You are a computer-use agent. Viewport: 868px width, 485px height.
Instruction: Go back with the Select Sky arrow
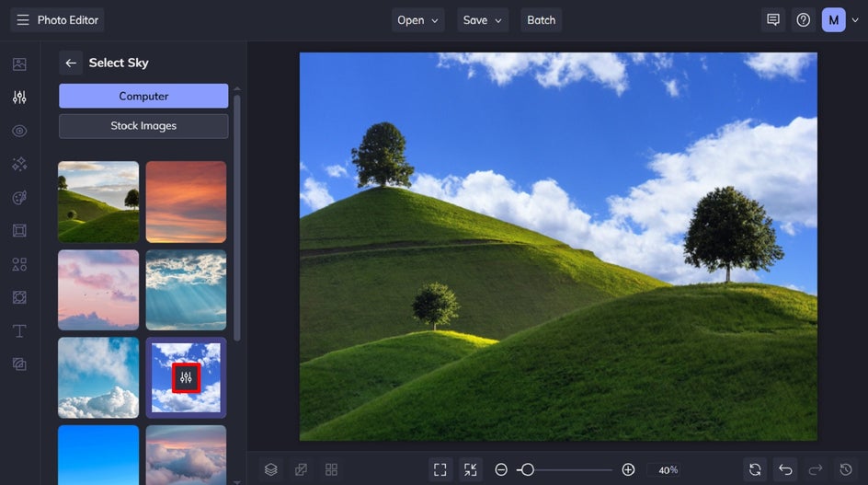[x=71, y=63]
